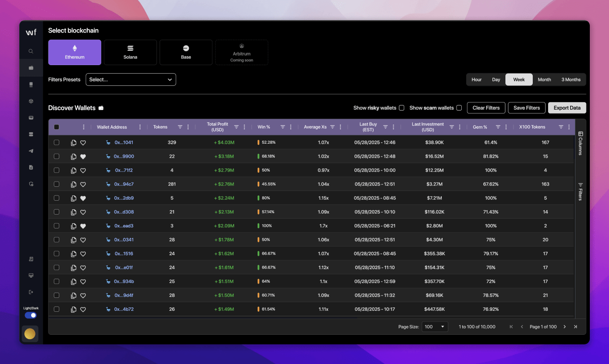Open the Filters Presets Select dropdown

click(131, 80)
